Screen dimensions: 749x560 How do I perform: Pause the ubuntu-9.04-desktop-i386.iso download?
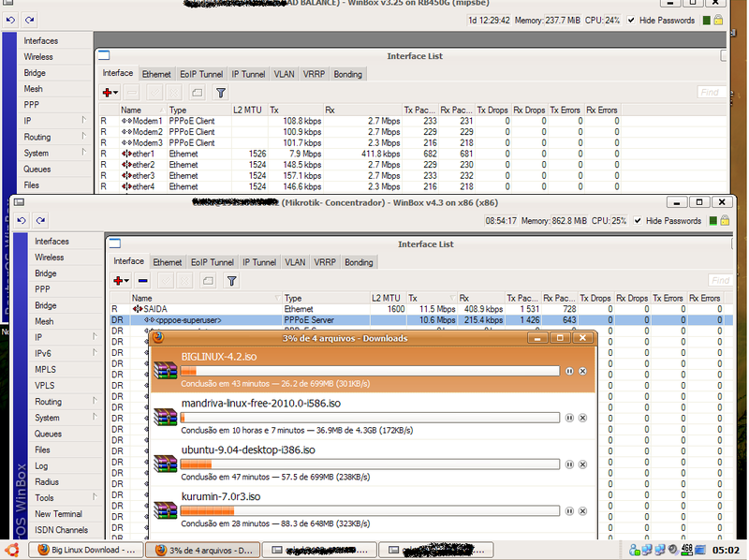[569, 464]
